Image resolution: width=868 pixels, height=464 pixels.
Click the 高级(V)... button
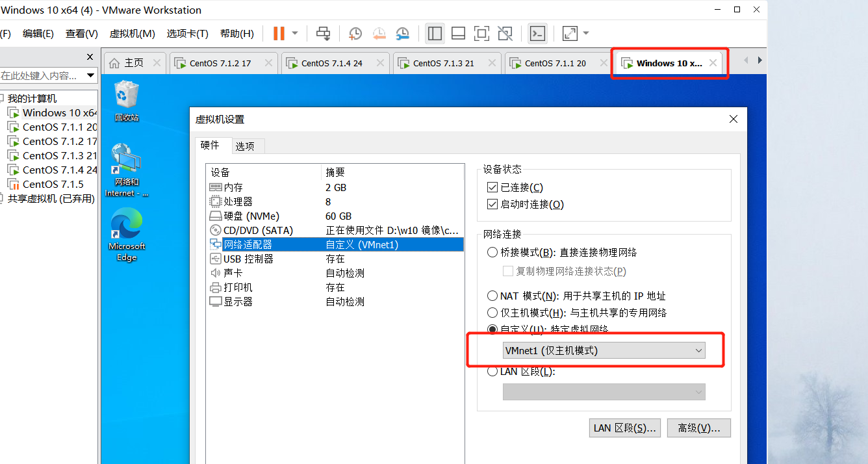click(x=699, y=428)
